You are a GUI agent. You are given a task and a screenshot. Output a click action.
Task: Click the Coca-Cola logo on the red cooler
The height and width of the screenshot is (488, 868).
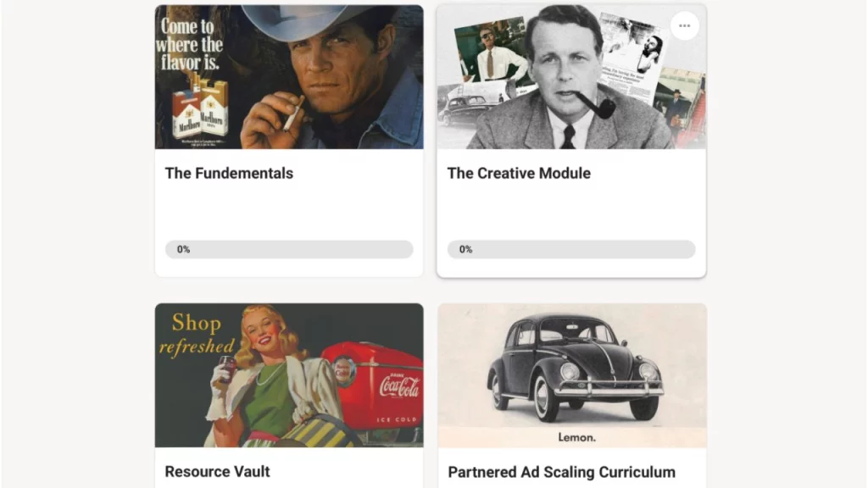(x=398, y=387)
